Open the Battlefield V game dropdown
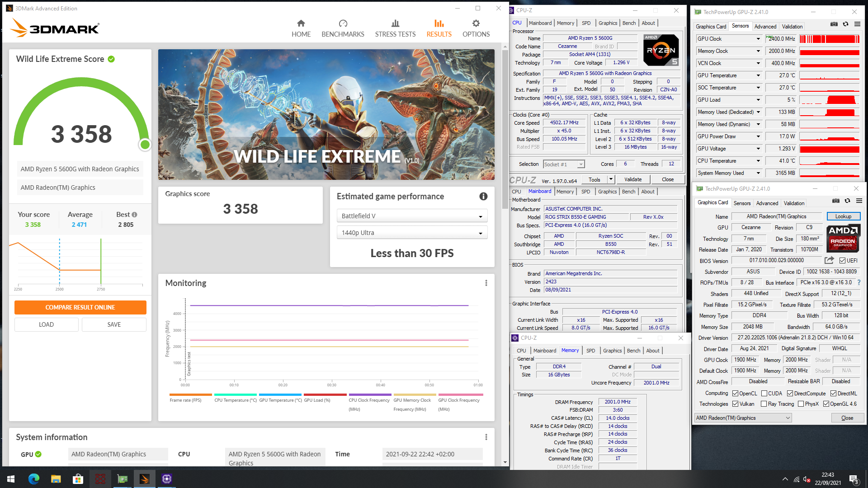Viewport: 868px width, 488px height. tap(412, 216)
